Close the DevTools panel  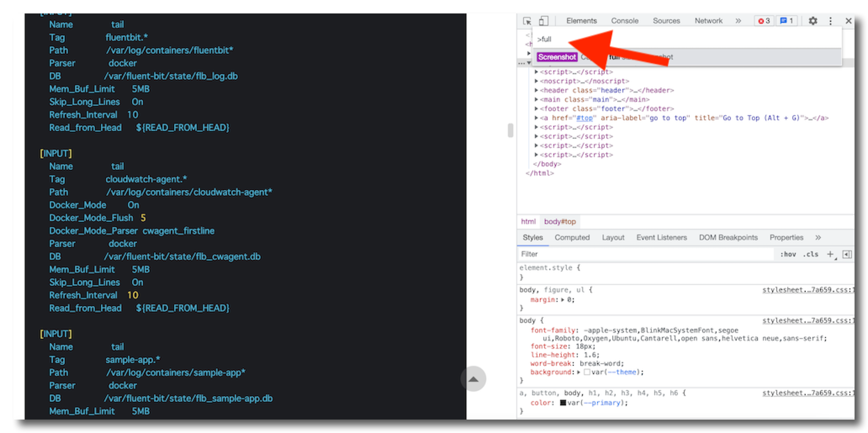pos(848,21)
